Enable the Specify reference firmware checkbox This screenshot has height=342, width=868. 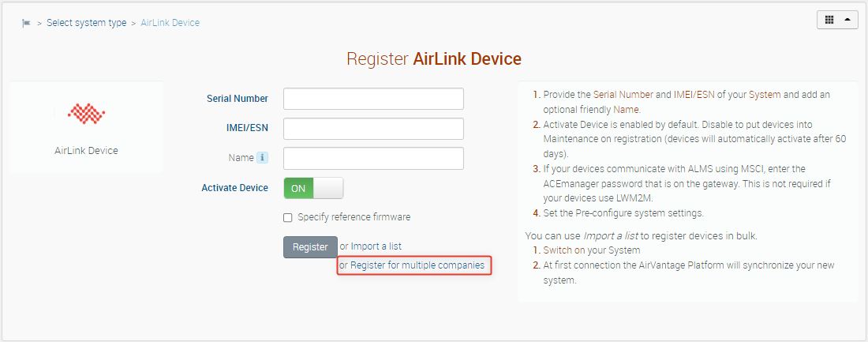pos(288,217)
